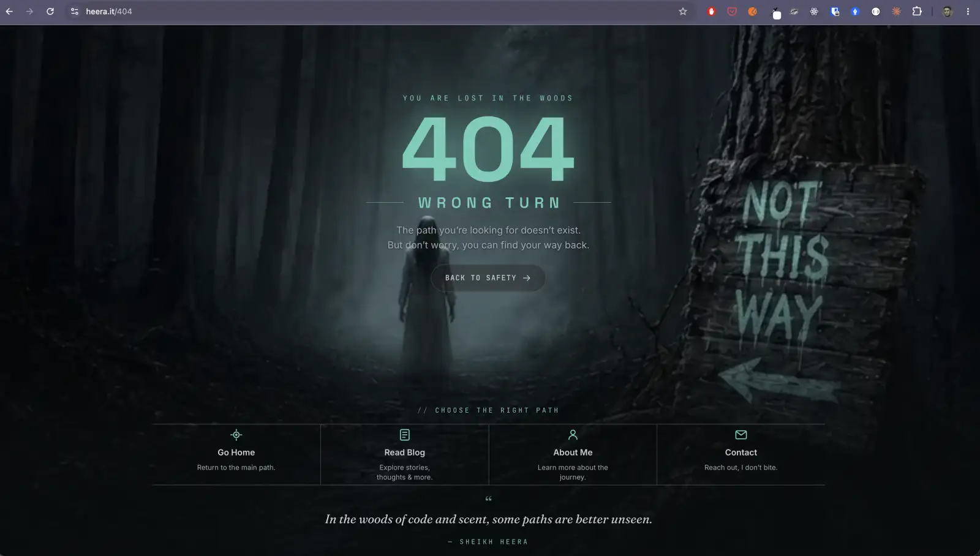980x556 pixels.
Task: View site information icon in address bar
Action: [x=74, y=11]
